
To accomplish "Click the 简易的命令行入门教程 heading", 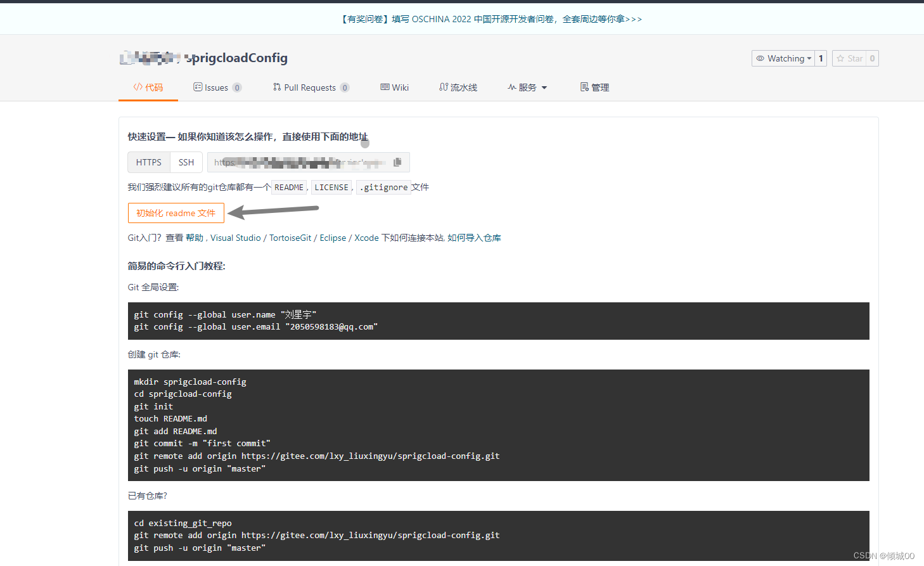I will pos(177,266).
